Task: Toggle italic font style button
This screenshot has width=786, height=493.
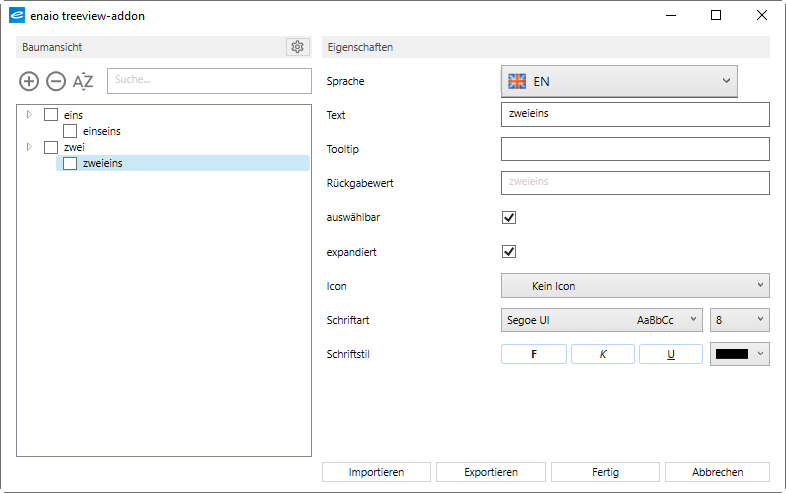Action: tap(602, 354)
